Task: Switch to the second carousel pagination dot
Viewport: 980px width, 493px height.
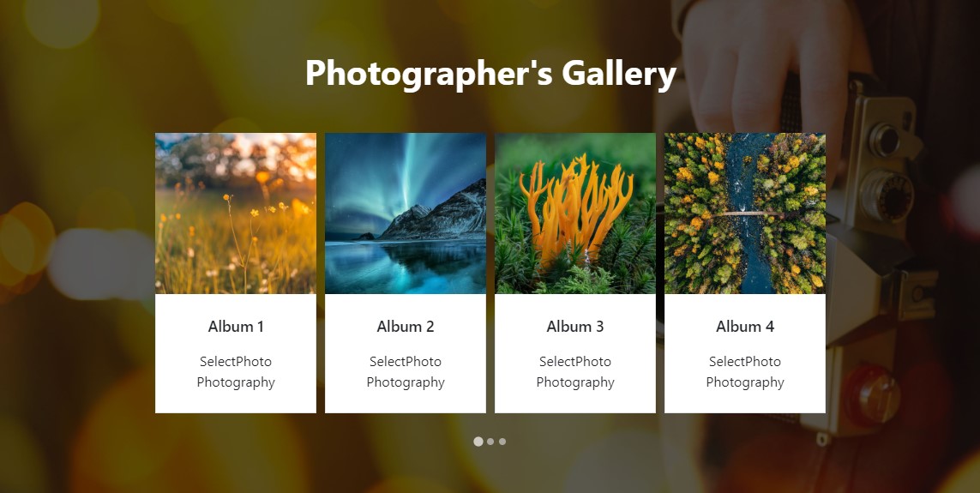Action: coord(490,442)
